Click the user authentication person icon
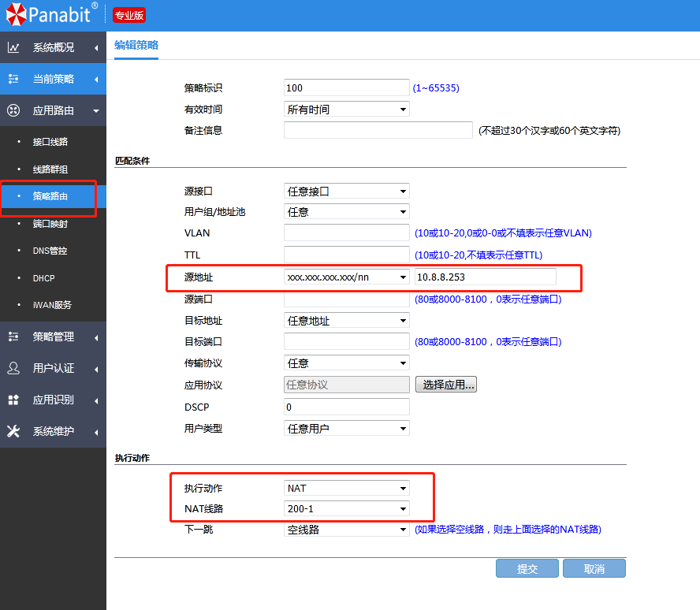 pos(13,368)
